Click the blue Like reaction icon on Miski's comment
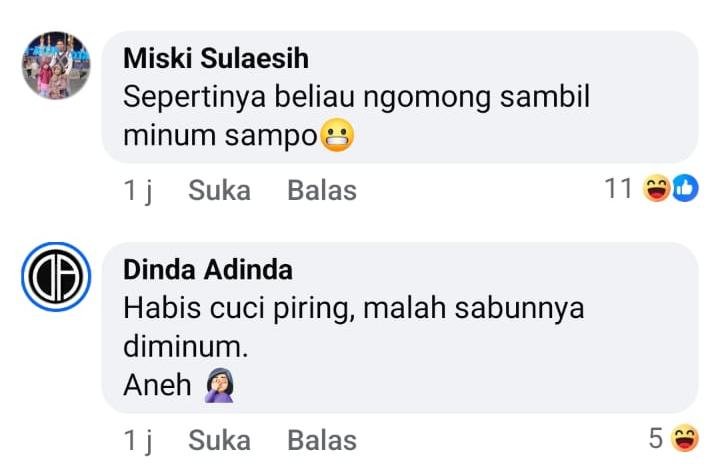720x469 pixels. 684,188
